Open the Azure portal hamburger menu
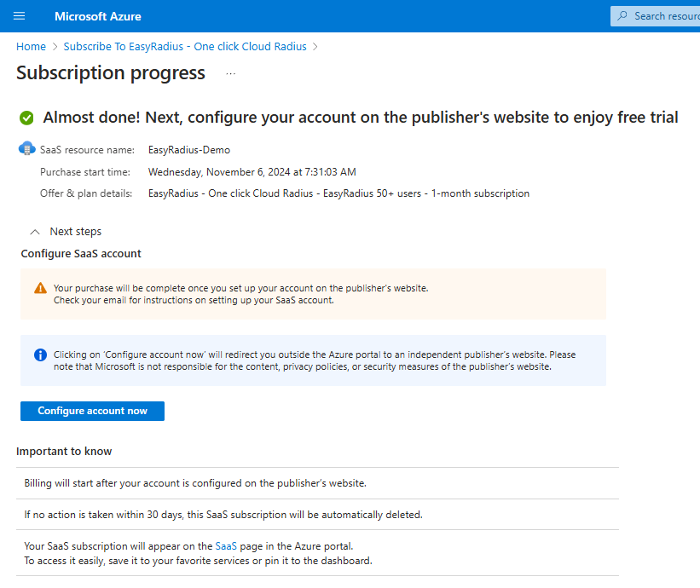The image size is (700, 588). pyautogui.click(x=19, y=16)
